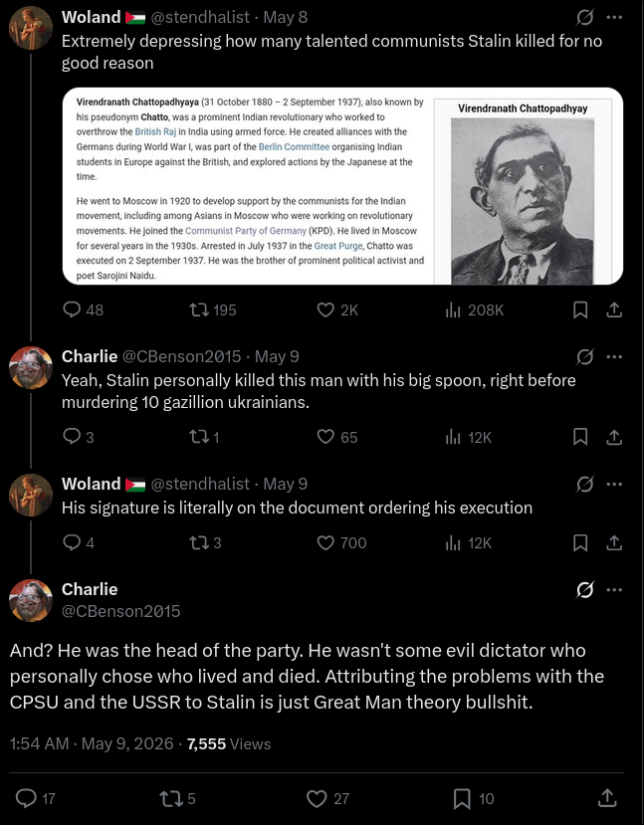Bookmark main tweet with 10 bookmarks

click(x=474, y=798)
